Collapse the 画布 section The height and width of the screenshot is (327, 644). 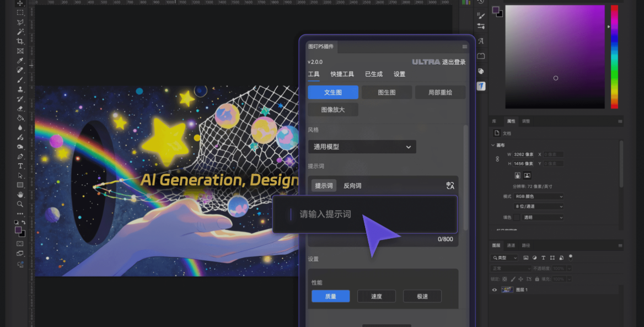[493, 145]
